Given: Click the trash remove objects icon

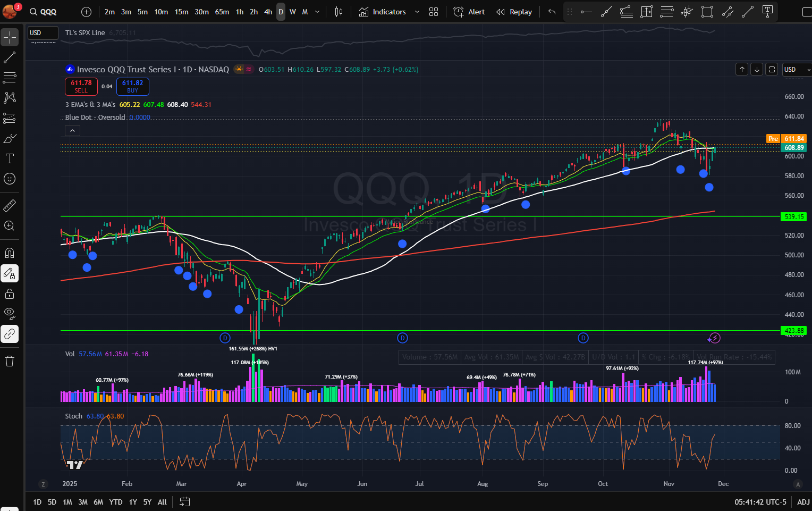Looking at the screenshot, I should [10, 362].
